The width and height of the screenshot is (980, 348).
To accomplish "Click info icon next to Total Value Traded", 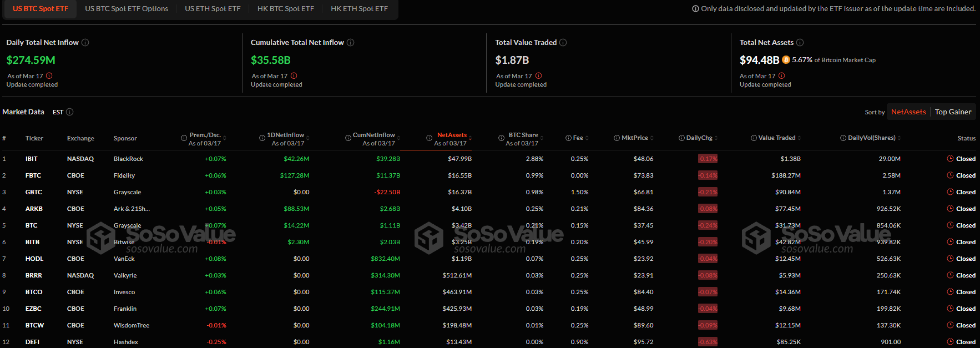I will pyautogui.click(x=563, y=43).
